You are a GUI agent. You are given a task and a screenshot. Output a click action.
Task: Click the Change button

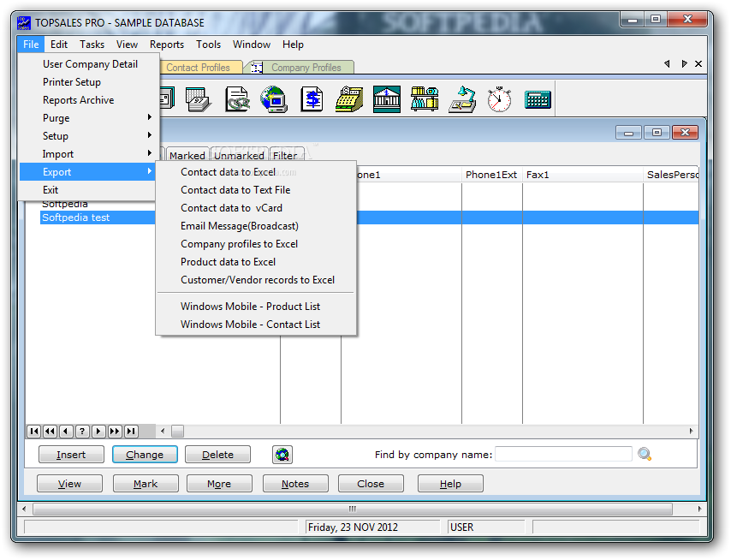(145, 455)
